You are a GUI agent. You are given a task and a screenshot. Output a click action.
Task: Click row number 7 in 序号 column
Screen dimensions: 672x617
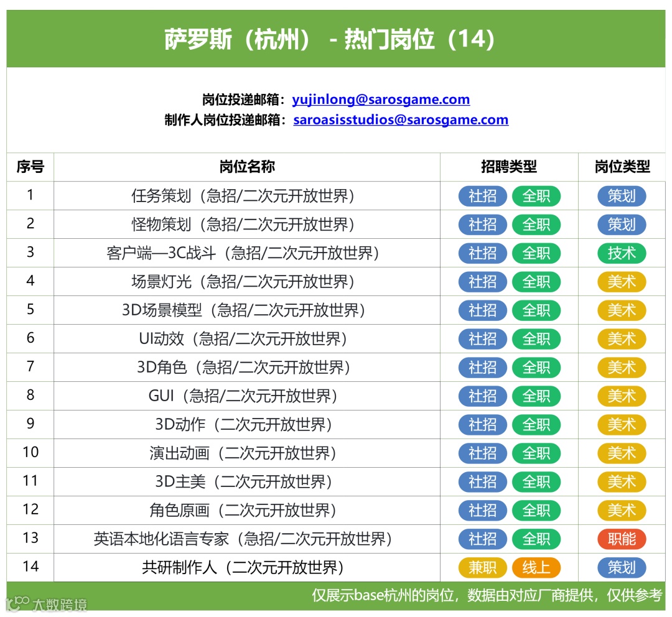coord(30,366)
